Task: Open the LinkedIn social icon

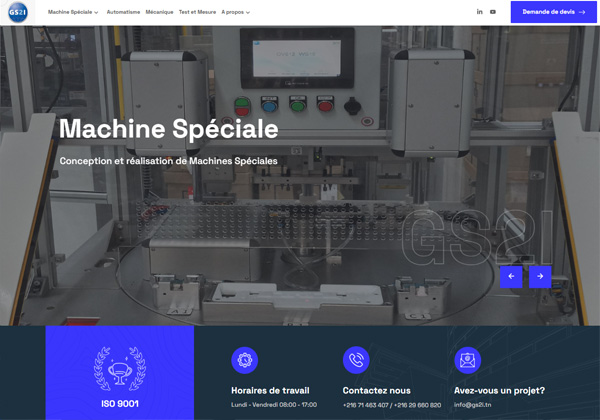Action: click(x=479, y=12)
